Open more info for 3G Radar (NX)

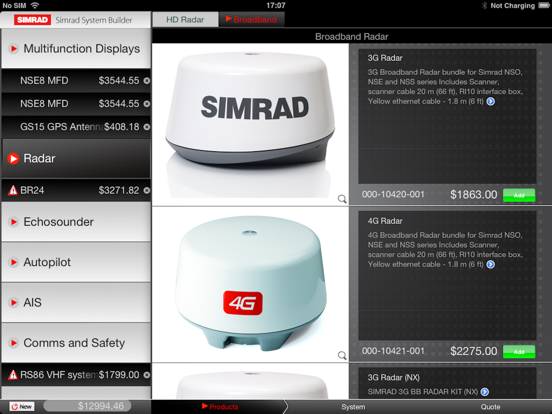485,392
